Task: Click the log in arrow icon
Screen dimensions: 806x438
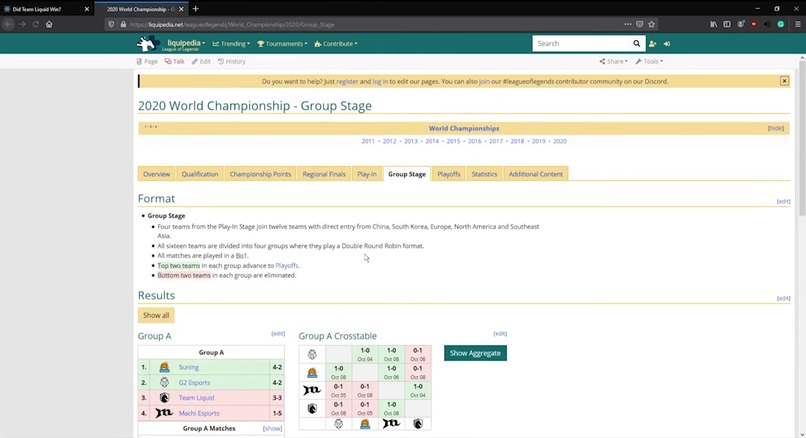Action: click(x=667, y=44)
